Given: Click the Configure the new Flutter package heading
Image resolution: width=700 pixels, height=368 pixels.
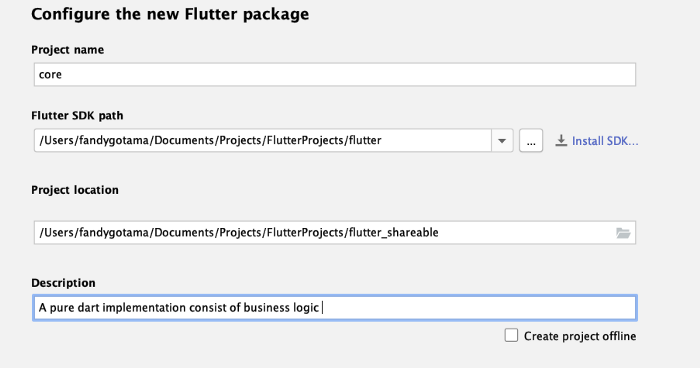Looking at the screenshot, I should pos(170,14).
